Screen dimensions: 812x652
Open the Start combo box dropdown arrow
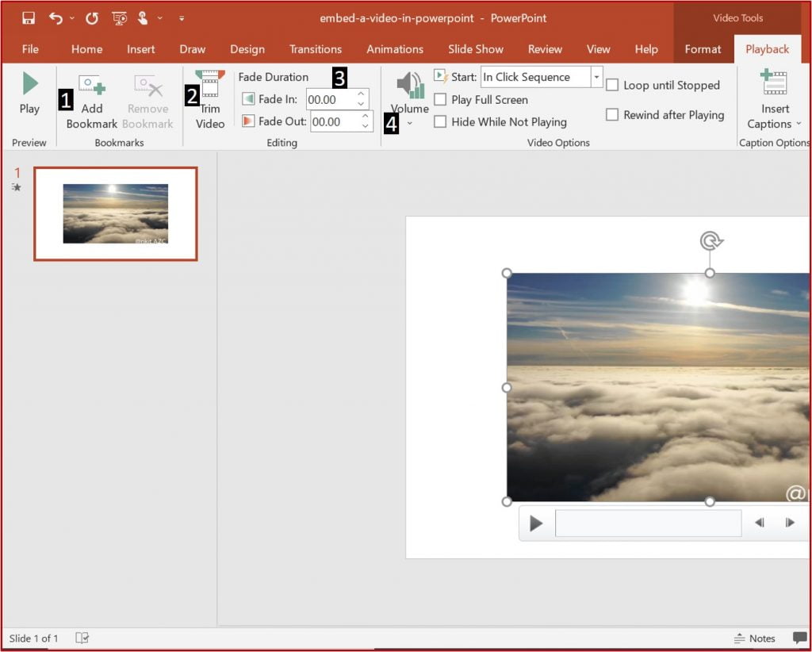(596, 77)
